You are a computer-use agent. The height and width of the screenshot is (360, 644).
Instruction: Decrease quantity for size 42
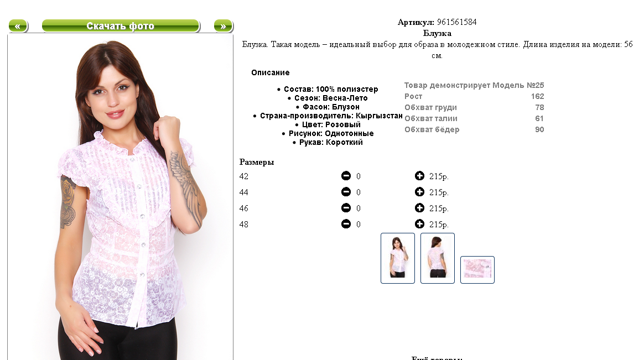click(x=346, y=176)
